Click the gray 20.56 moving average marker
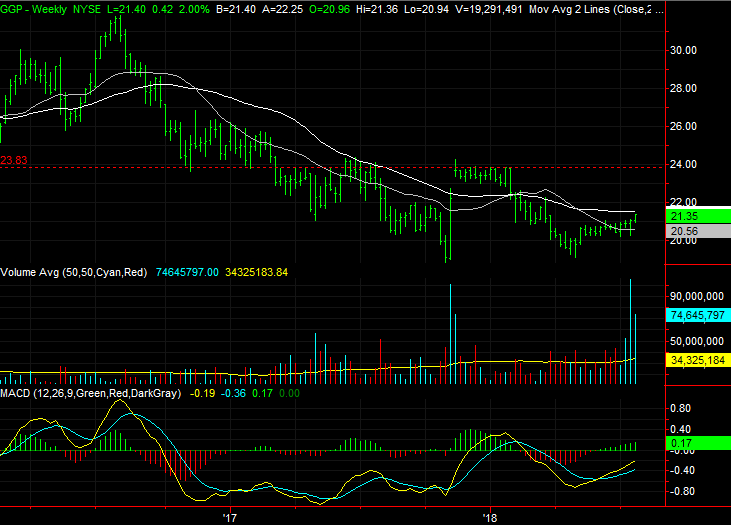The image size is (731, 525). pyautogui.click(x=698, y=231)
